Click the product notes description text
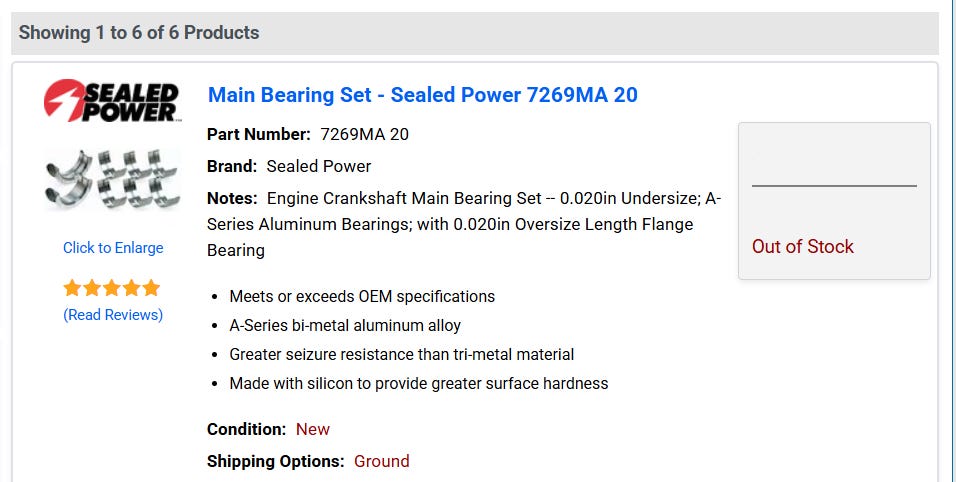Screen dimensions: 956x482 pyautogui.click(x=464, y=224)
